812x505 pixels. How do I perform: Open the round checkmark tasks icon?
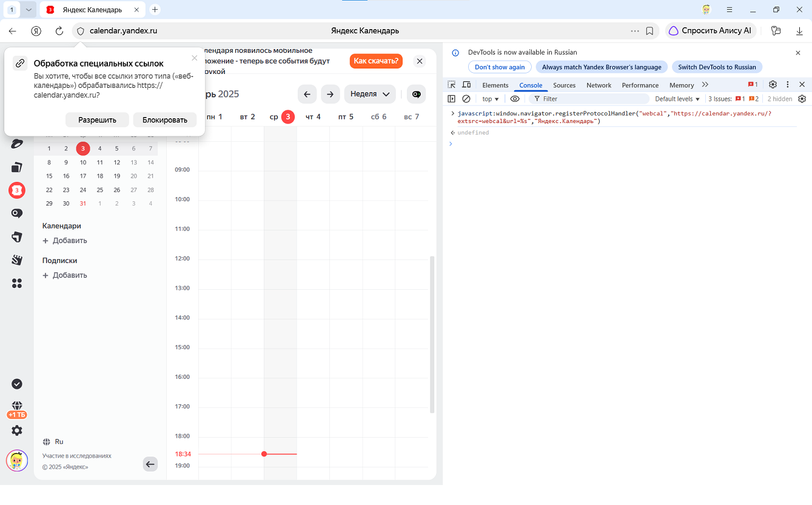[17, 384]
